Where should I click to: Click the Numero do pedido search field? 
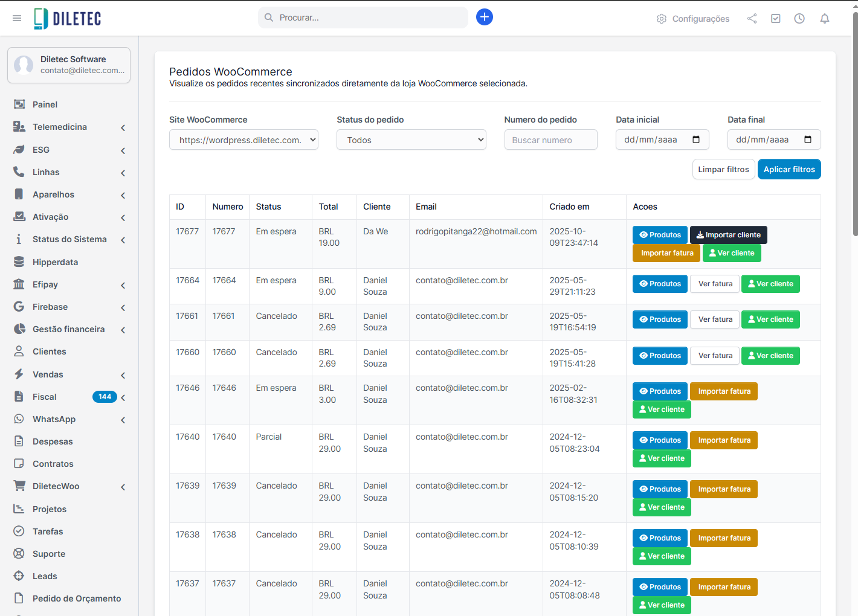[x=550, y=140]
